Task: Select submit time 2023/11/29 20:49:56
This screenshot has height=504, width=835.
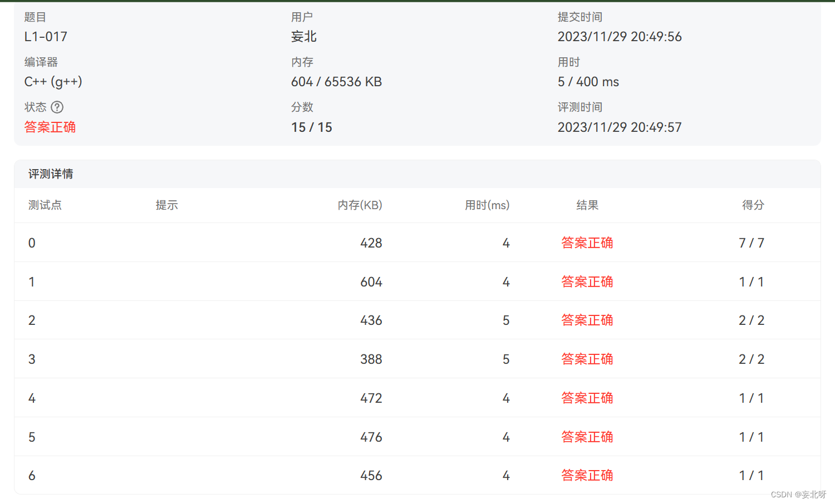Action: 620,37
